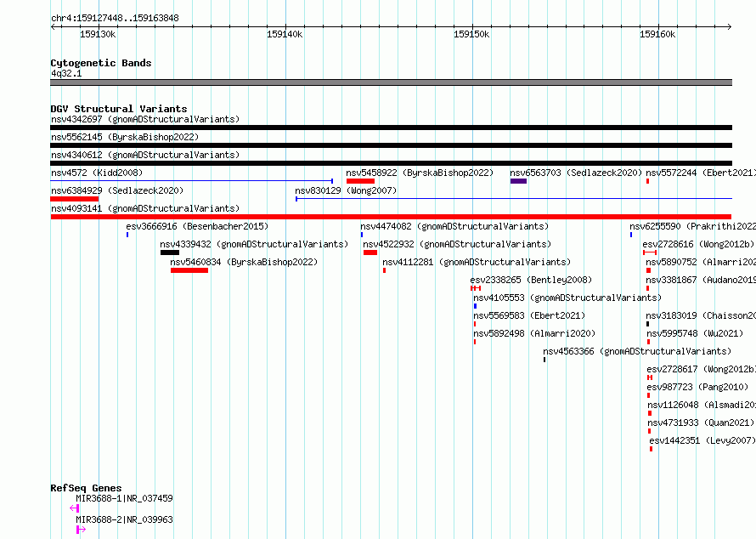Open the esv3666916 (Besenbacher2015) label
The height and width of the screenshot is (539, 756).
[x=197, y=226]
